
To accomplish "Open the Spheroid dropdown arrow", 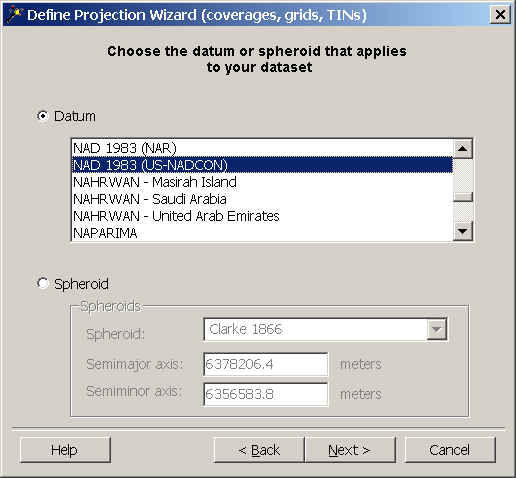I will tap(436, 330).
